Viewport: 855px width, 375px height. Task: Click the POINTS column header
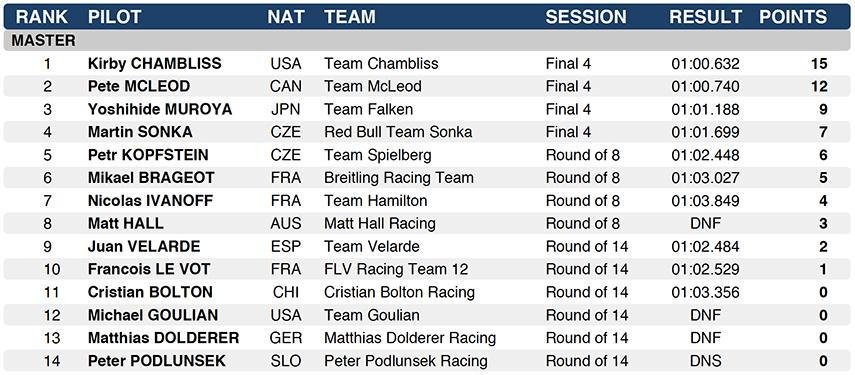(793, 17)
